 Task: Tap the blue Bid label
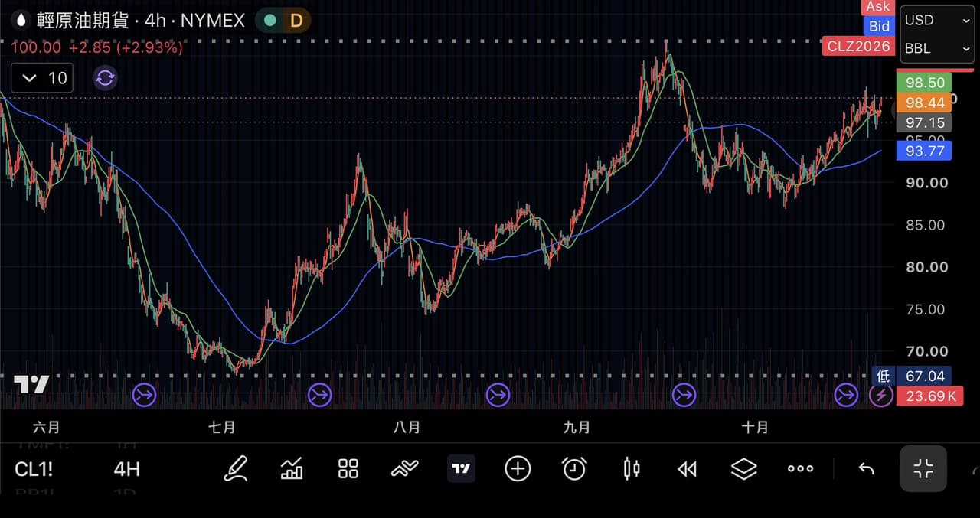coord(879,26)
